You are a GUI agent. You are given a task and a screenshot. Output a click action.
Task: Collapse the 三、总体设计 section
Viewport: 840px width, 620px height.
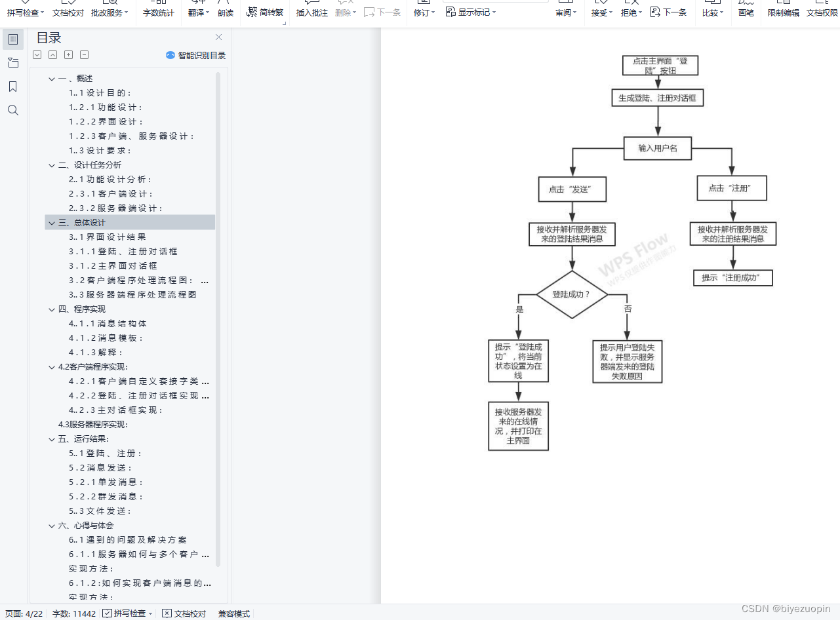[x=51, y=222]
